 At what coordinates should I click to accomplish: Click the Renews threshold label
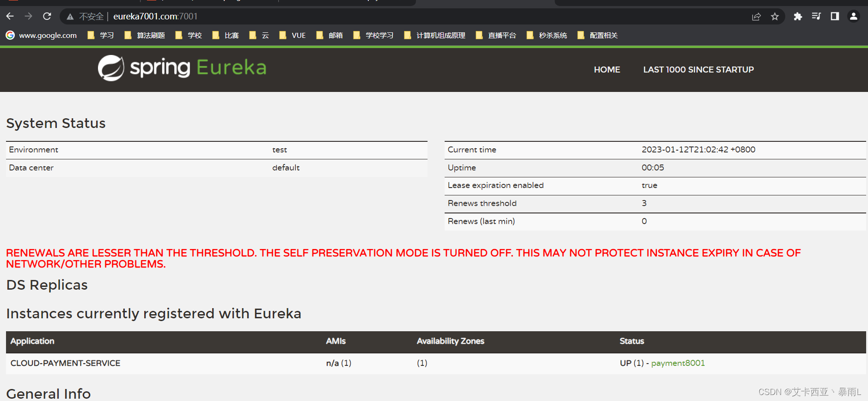click(482, 203)
